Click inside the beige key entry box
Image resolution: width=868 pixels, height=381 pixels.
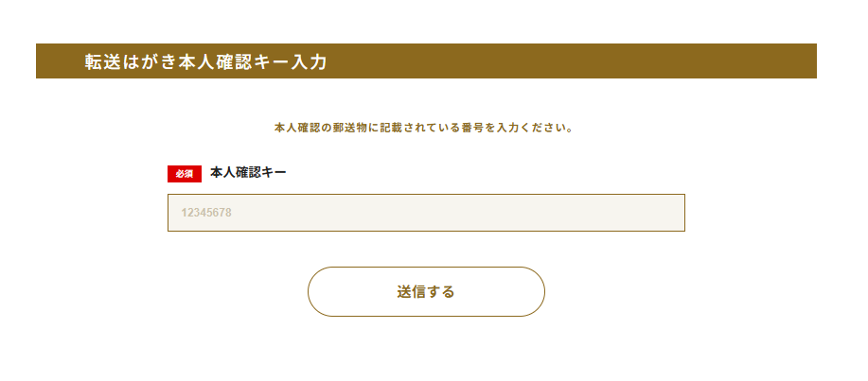click(426, 213)
